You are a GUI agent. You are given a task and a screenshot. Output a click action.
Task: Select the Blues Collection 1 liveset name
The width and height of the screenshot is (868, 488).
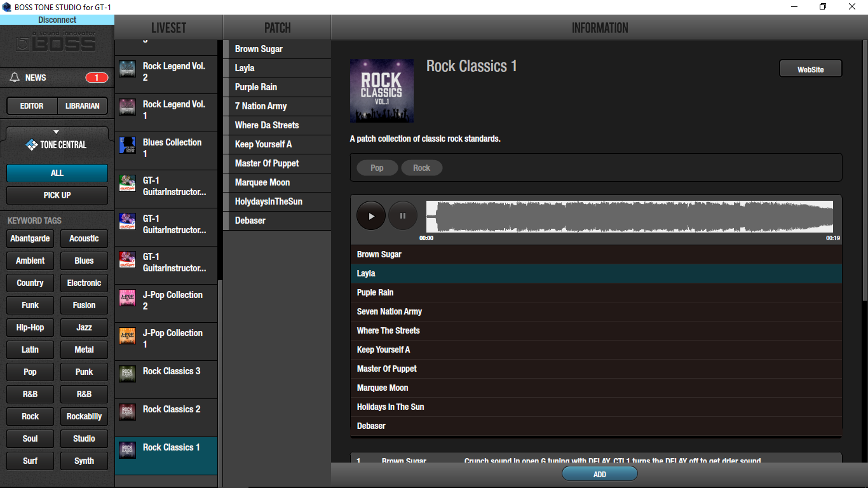click(172, 148)
